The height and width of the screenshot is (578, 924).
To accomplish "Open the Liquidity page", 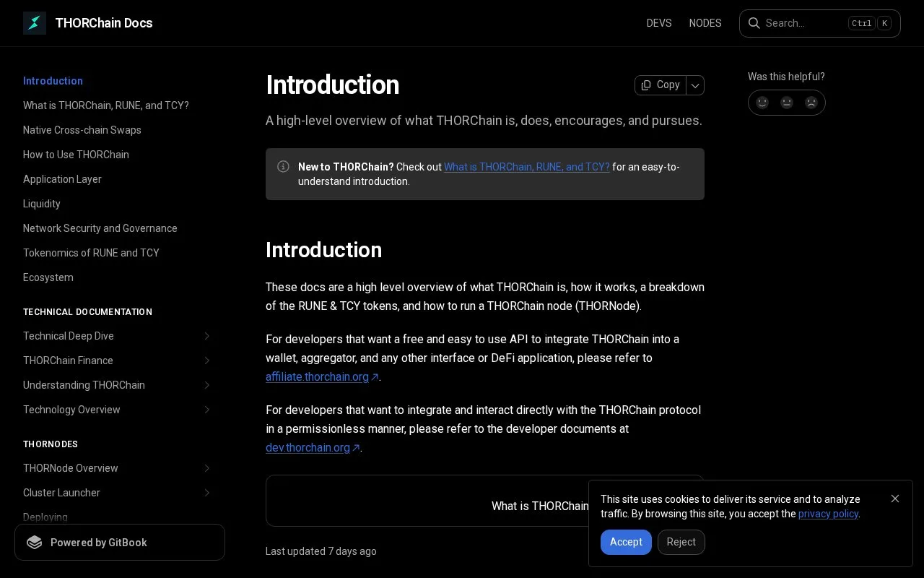I will point(42,204).
